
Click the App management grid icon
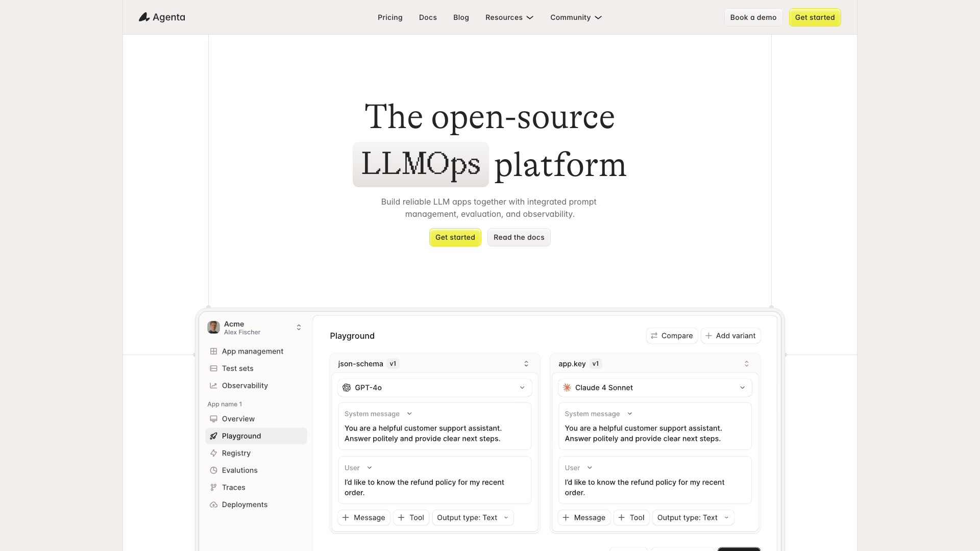(x=213, y=351)
